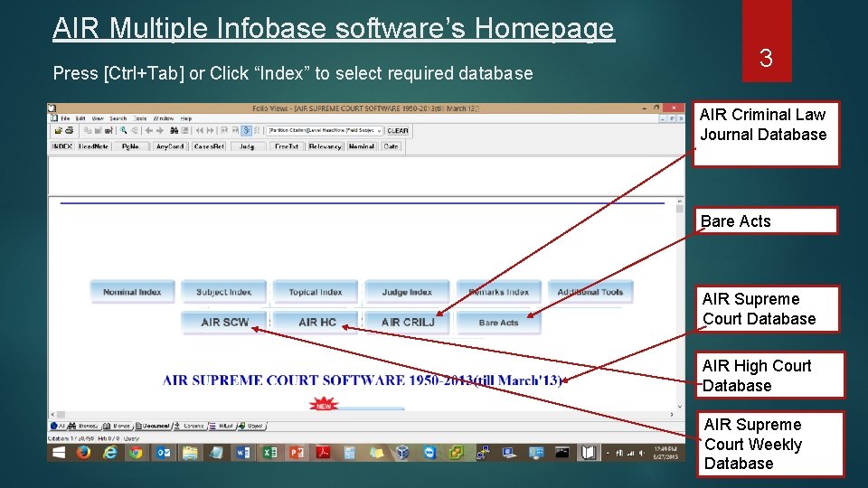This screenshot has height=488, width=868.
Task: Click the horizontal scrollbar left arrow
Action: tap(53, 414)
